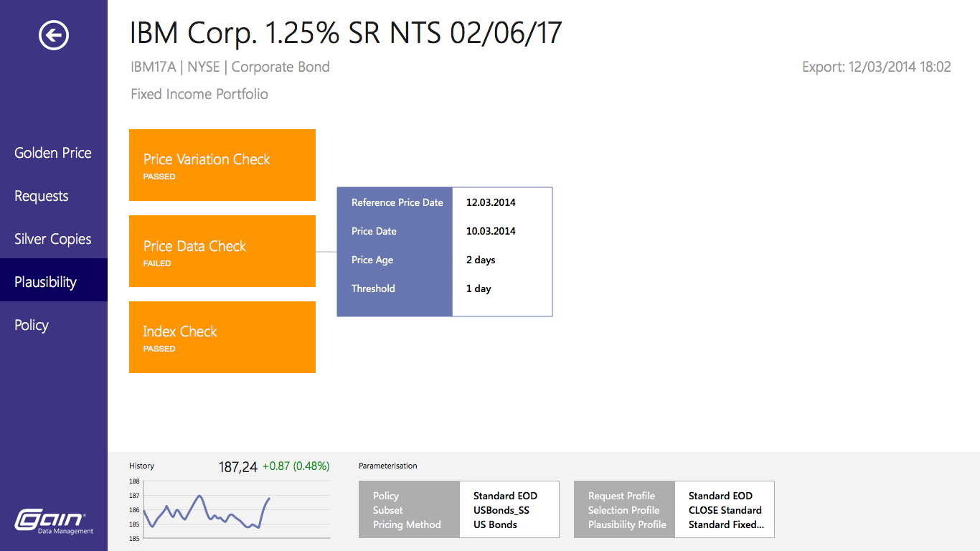Click the Gain Data Management logo

tap(54, 522)
